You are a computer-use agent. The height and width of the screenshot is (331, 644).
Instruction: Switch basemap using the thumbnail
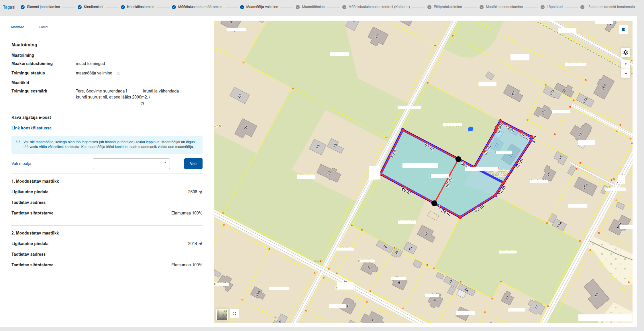[x=222, y=314]
